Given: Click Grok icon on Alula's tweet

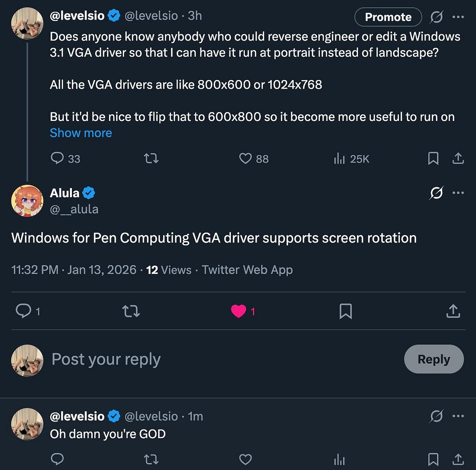Looking at the screenshot, I should click(436, 192).
